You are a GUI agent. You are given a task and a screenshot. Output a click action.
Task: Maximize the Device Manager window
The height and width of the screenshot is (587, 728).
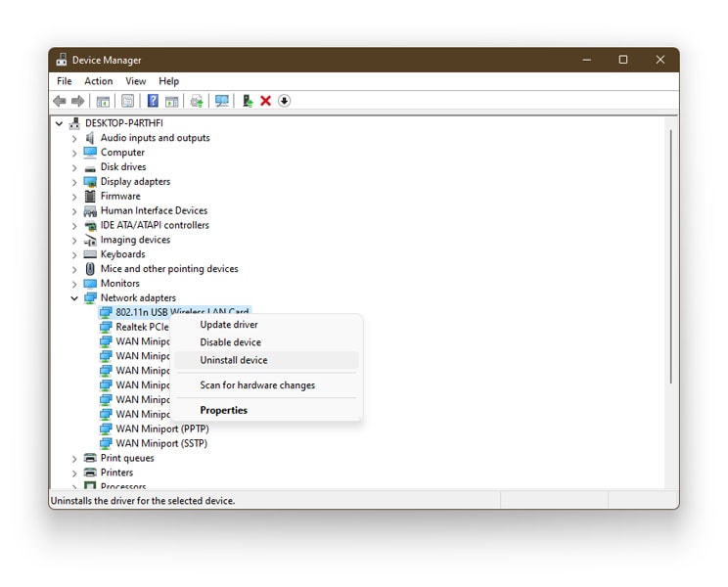pyautogui.click(x=623, y=60)
